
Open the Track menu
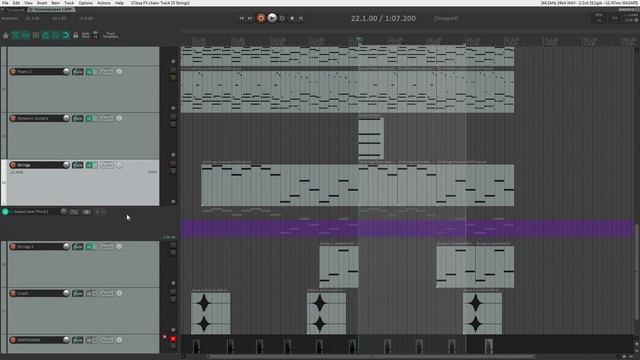tap(69, 3)
